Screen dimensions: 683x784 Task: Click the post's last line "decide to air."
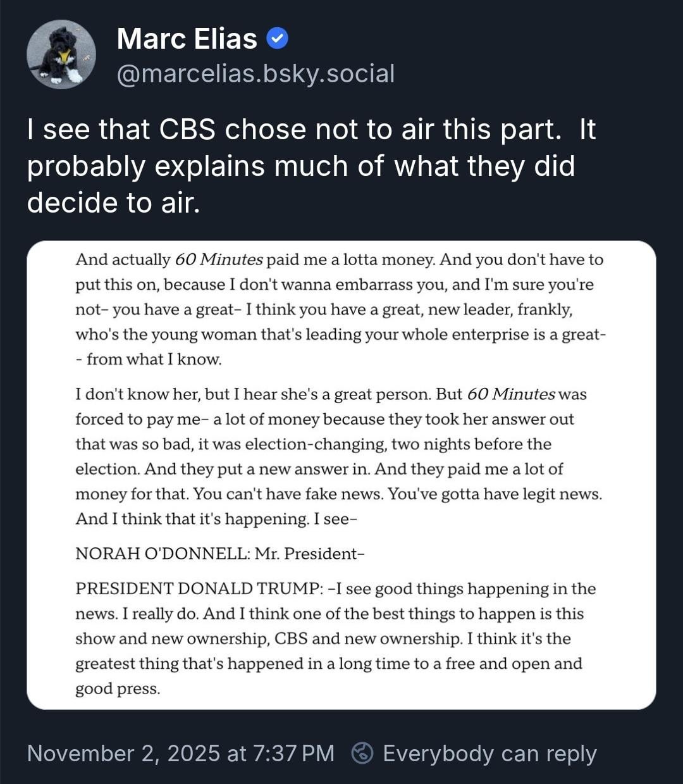point(113,202)
